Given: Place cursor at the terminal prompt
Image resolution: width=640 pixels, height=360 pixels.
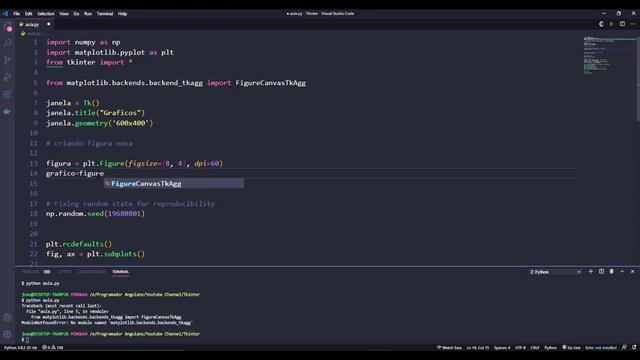Looking at the screenshot, I should pos(27,340).
